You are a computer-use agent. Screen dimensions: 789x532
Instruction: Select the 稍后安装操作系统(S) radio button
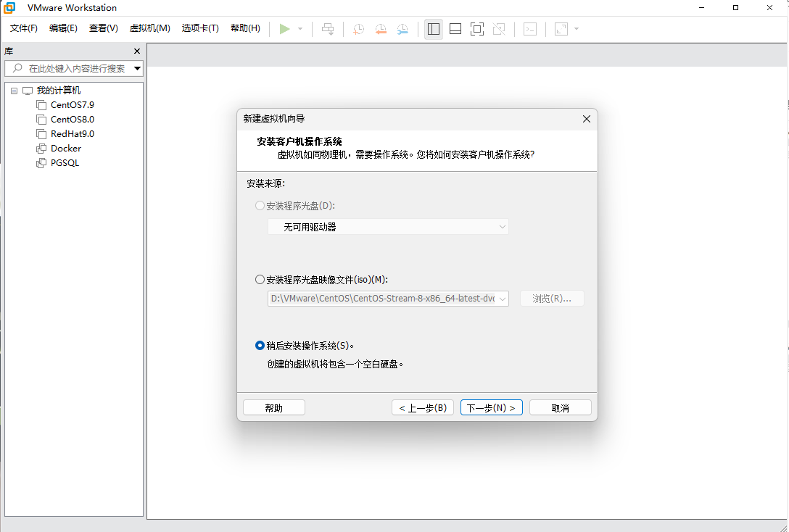(260, 346)
